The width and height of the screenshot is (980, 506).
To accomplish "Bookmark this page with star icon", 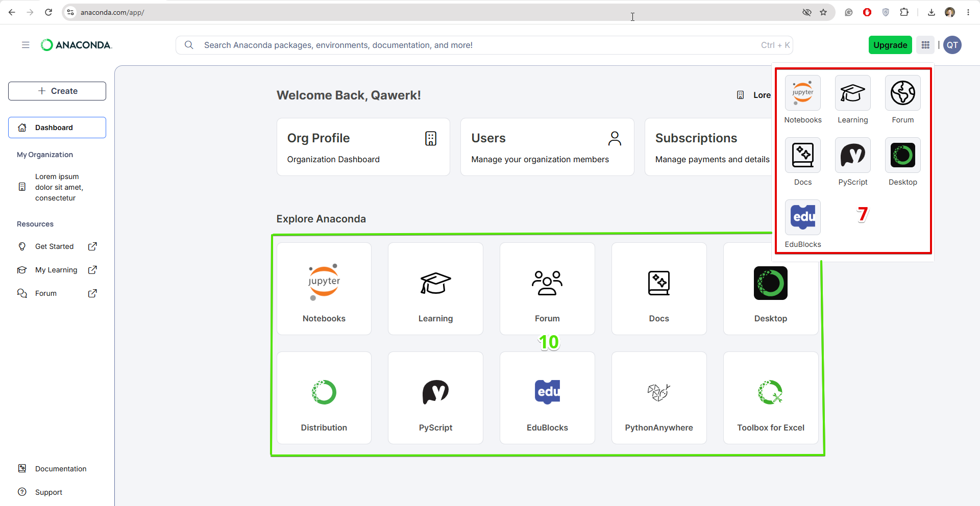I will click(x=823, y=12).
